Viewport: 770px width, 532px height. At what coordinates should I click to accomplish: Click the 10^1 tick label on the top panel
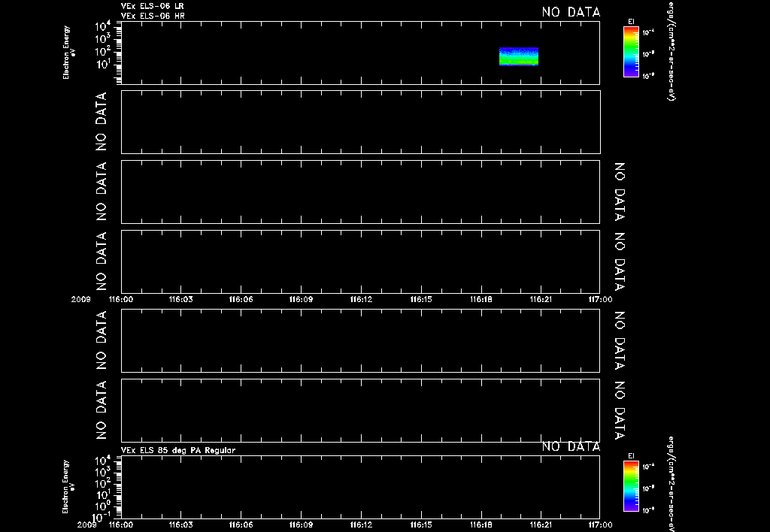coord(102,65)
